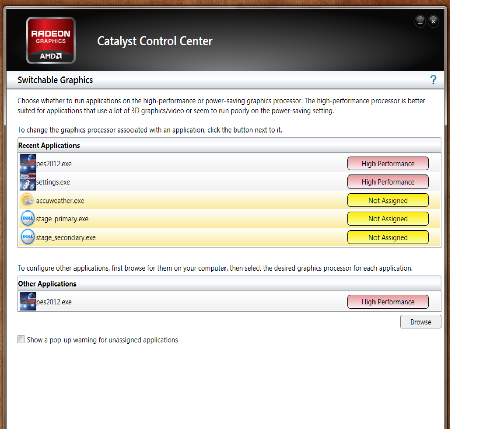Minimize the Catalyst Control Center window
Screen dimensions: 504x429
click(x=420, y=21)
